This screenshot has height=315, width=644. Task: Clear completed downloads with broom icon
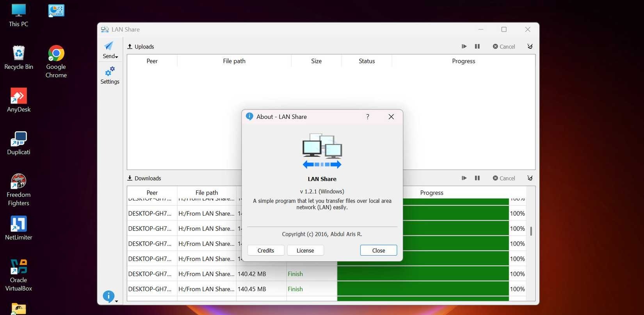coord(530,178)
